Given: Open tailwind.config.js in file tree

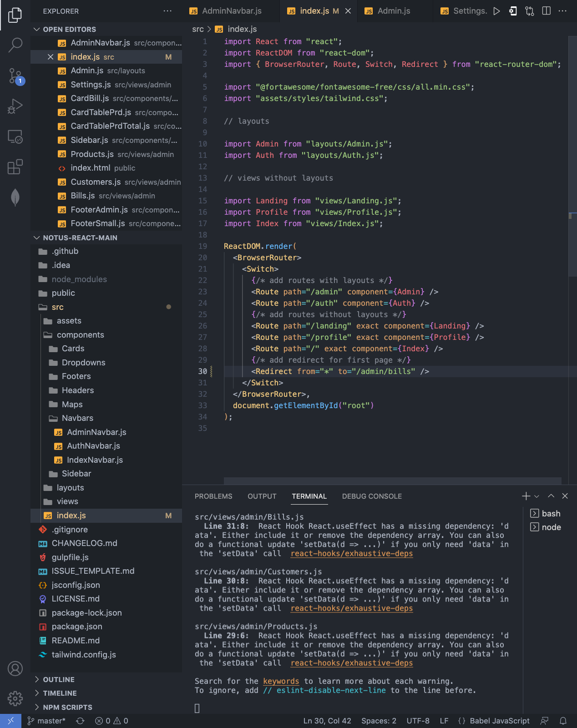Looking at the screenshot, I should point(106,655).
